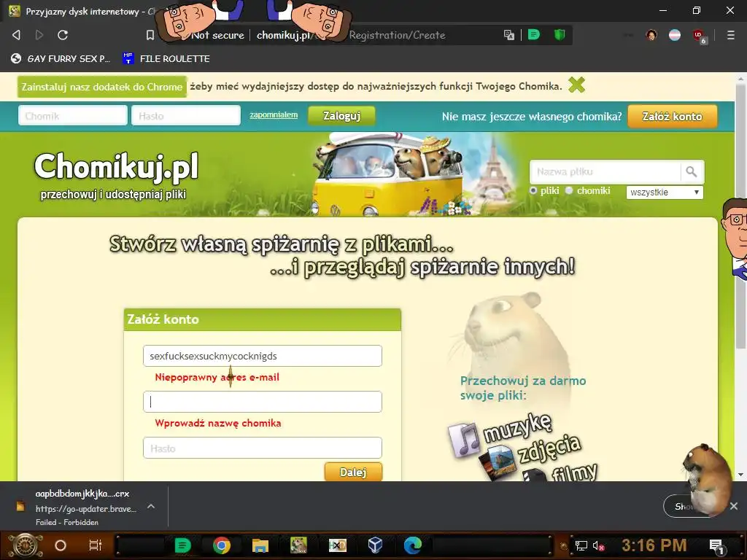Viewport: 747px width, 560px height.
Task: Open Task View on the taskbar
Action: point(96,545)
